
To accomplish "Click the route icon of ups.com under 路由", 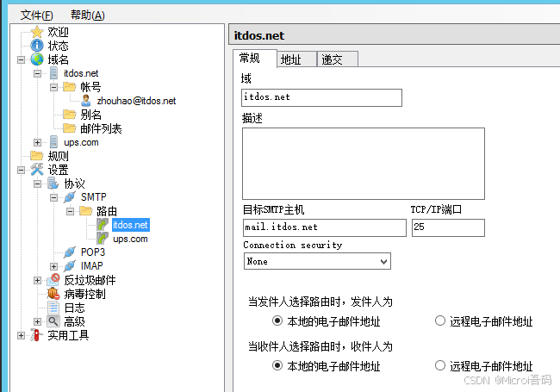I will coord(103,239).
